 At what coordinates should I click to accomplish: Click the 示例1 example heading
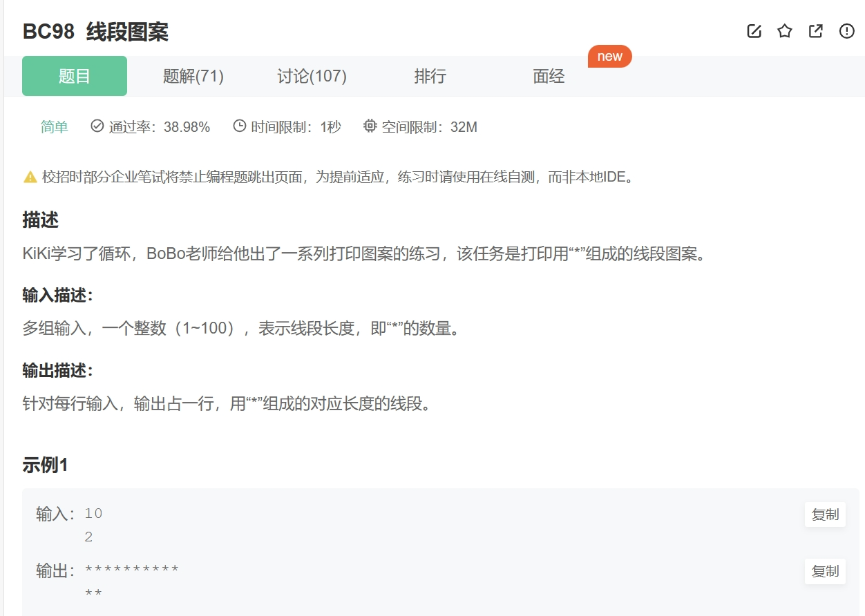coord(44,465)
